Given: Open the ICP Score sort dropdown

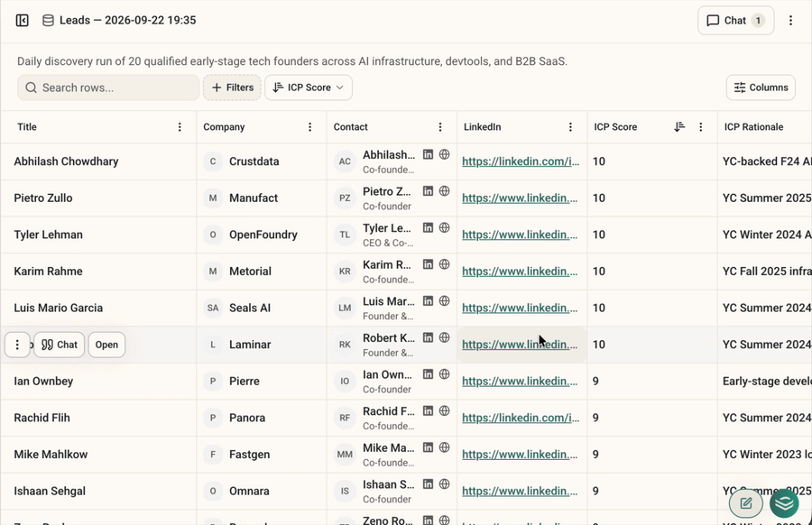Looking at the screenshot, I should point(309,87).
